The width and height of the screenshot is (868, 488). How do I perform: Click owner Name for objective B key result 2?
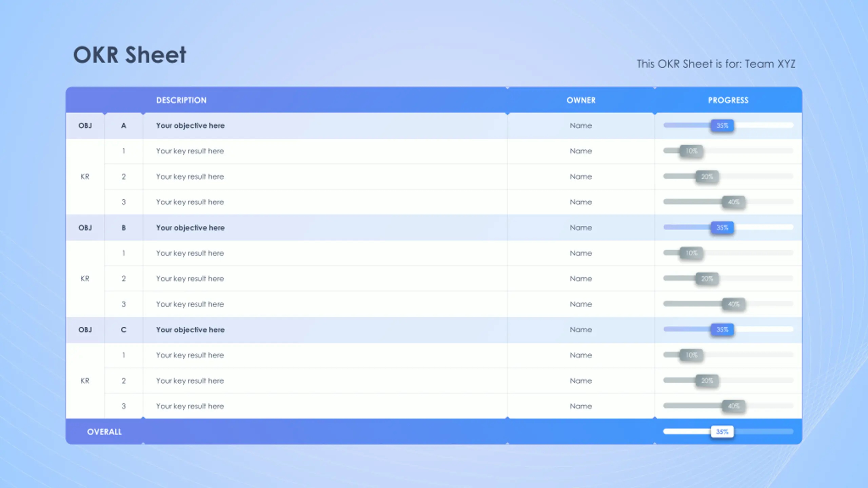click(581, 279)
